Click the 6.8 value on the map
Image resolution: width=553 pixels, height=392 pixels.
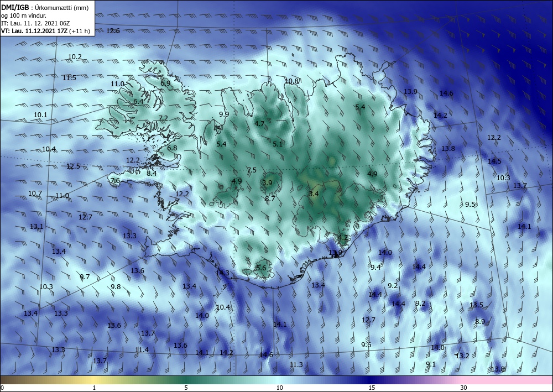coord(172,148)
